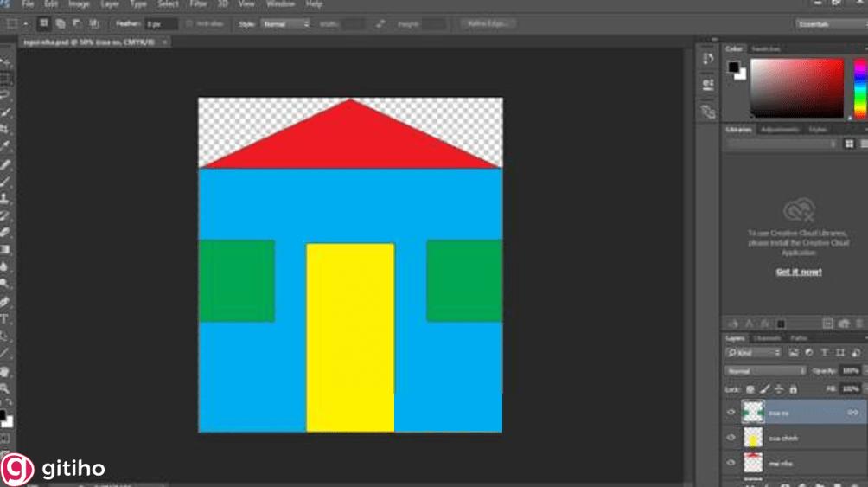
Task: Select the Move tool
Action: click(5, 62)
